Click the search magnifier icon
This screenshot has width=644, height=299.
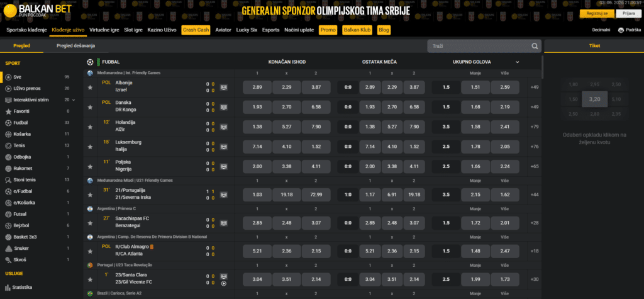pyautogui.click(x=535, y=46)
